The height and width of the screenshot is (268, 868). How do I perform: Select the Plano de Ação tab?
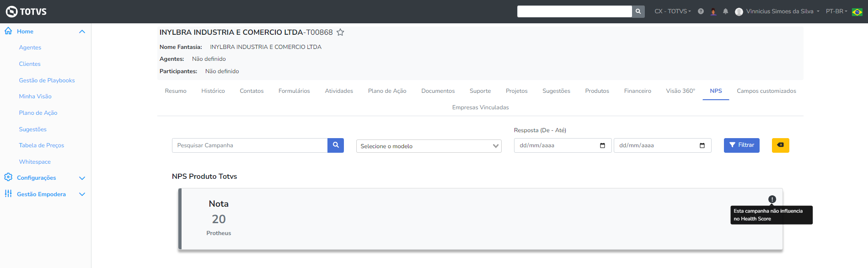click(x=387, y=91)
